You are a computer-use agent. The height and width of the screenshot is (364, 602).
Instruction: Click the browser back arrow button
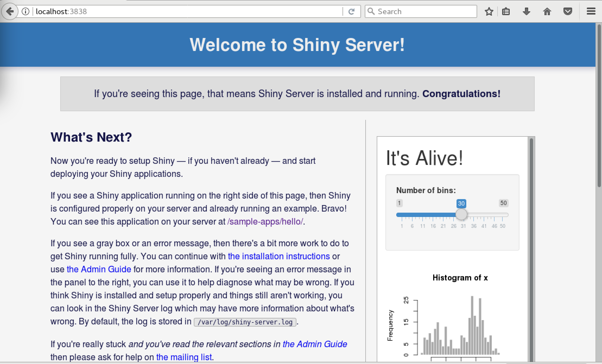pos(10,11)
